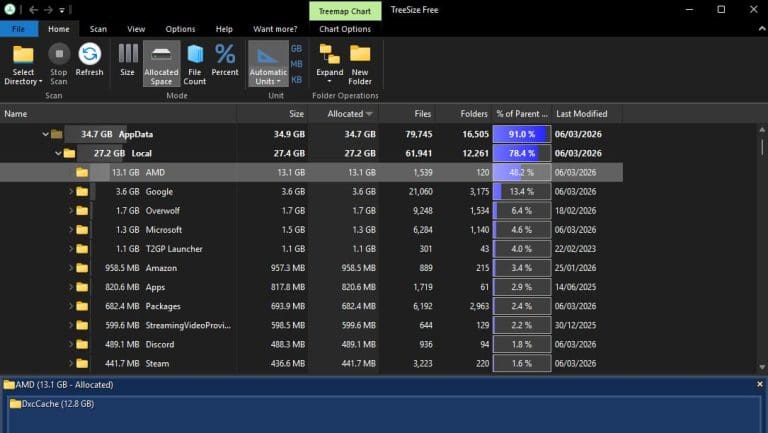768x433 pixels.
Task: Open the Options ribbon tab
Action: 180,29
